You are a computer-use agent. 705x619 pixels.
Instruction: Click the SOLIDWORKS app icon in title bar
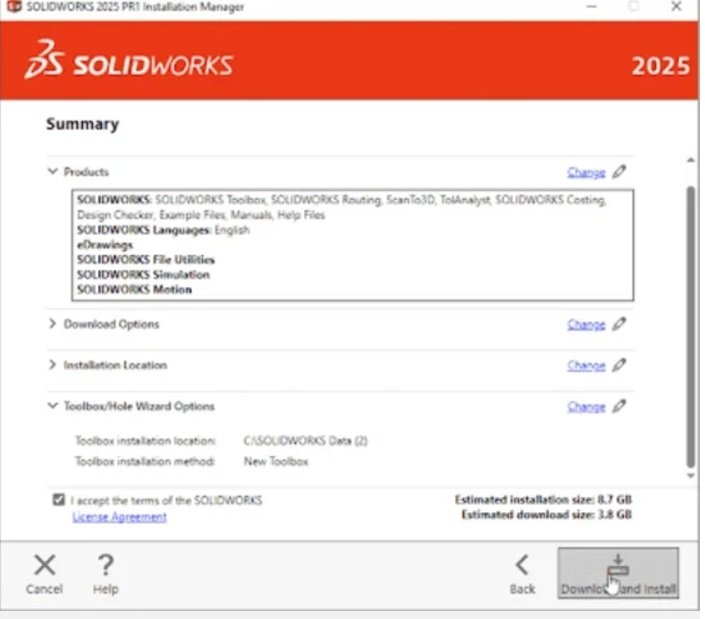[x=14, y=6]
